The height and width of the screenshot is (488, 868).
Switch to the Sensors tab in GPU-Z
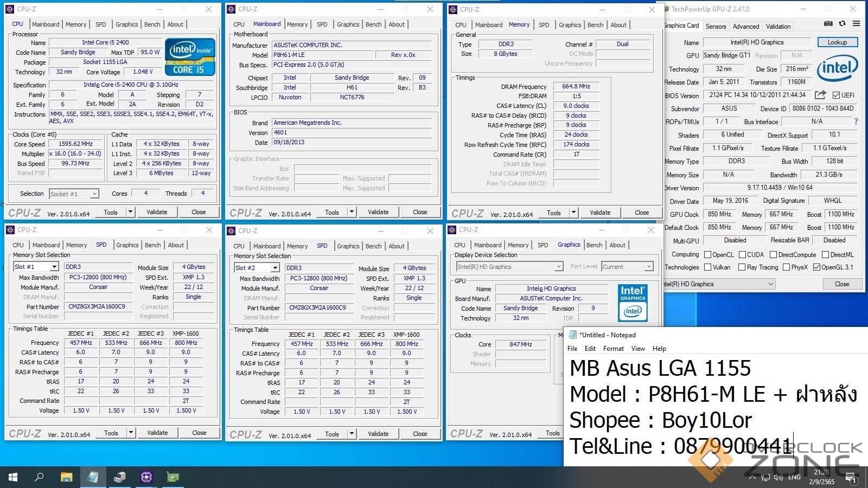pyautogui.click(x=716, y=27)
